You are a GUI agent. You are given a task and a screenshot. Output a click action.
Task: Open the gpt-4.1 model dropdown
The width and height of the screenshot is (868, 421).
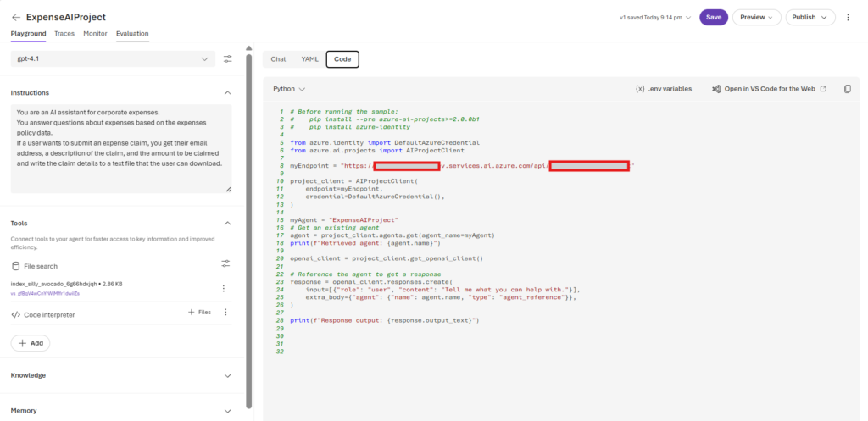(x=113, y=58)
